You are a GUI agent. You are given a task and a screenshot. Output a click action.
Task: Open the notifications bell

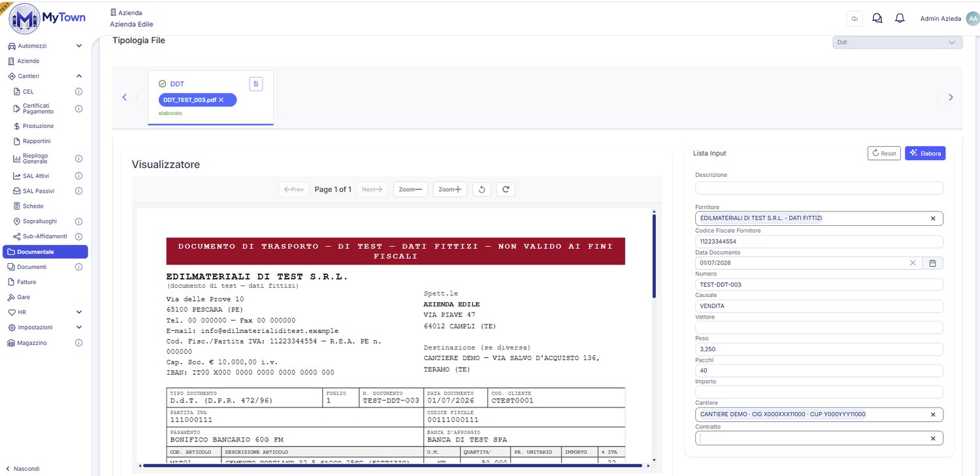(x=900, y=18)
